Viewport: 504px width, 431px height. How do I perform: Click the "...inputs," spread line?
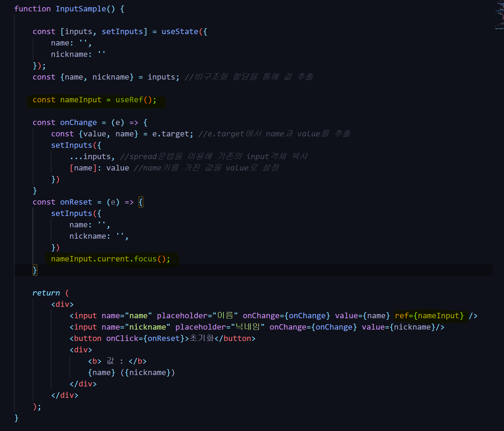tap(92, 157)
